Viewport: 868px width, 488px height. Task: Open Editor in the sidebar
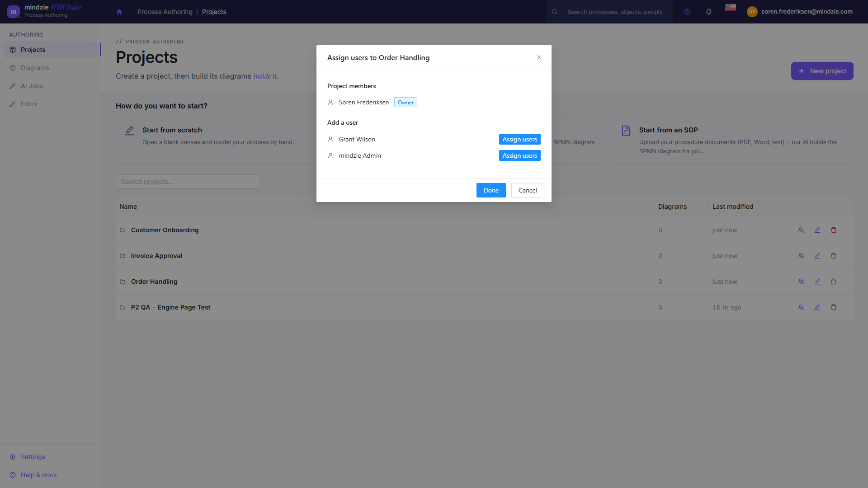pyautogui.click(x=52, y=104)
